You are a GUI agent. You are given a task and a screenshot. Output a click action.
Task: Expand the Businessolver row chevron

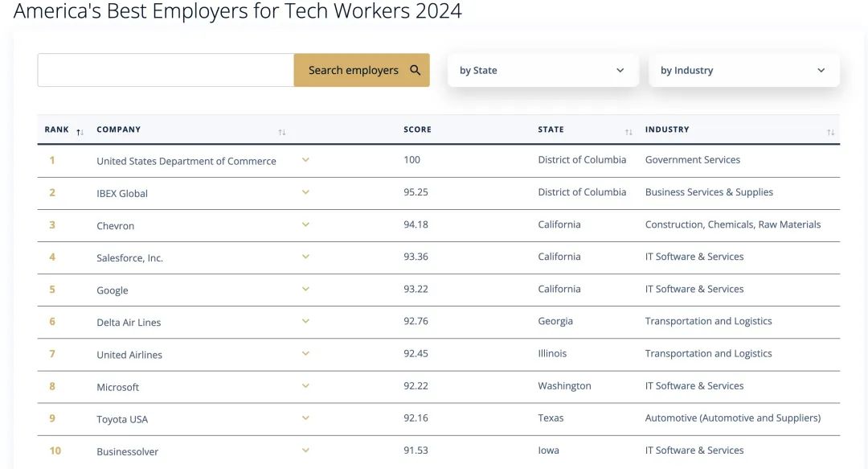coord(305,450)
